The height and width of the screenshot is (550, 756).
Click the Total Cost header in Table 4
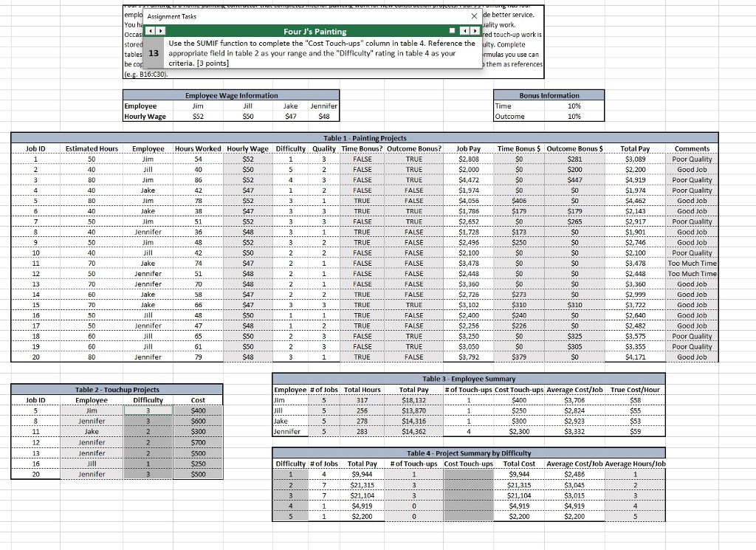coord(519,464)
